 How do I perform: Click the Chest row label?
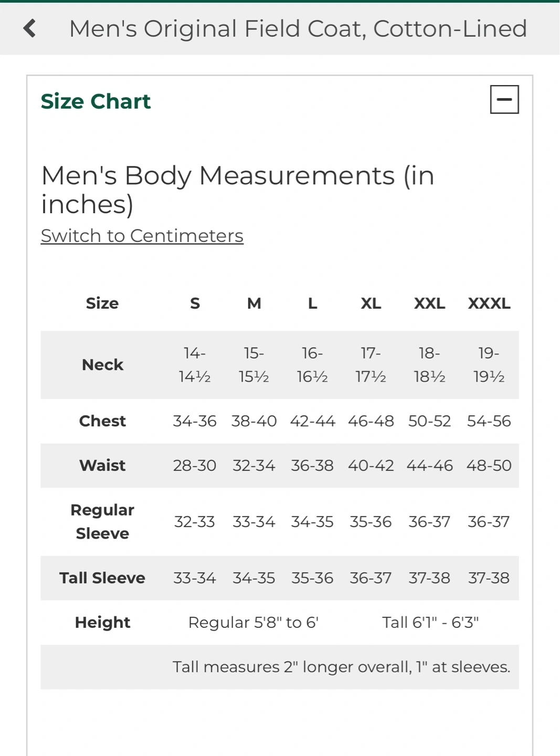[102, 421]
